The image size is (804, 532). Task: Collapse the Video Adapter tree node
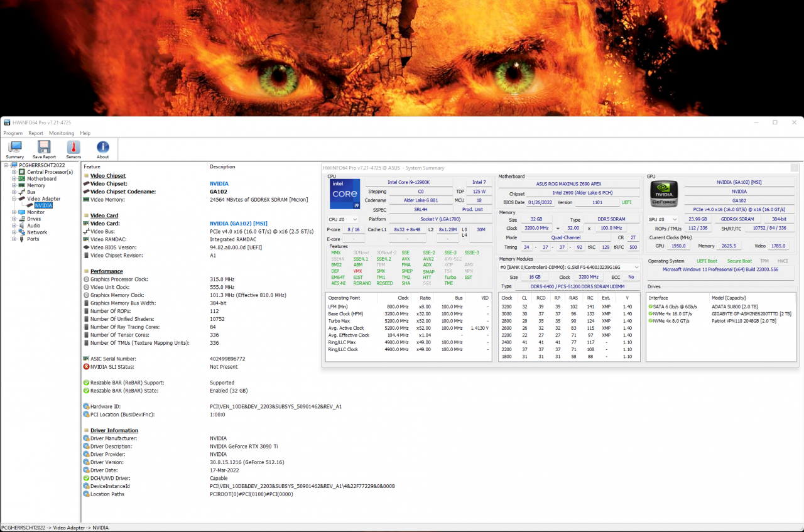(x=14, y=198)
